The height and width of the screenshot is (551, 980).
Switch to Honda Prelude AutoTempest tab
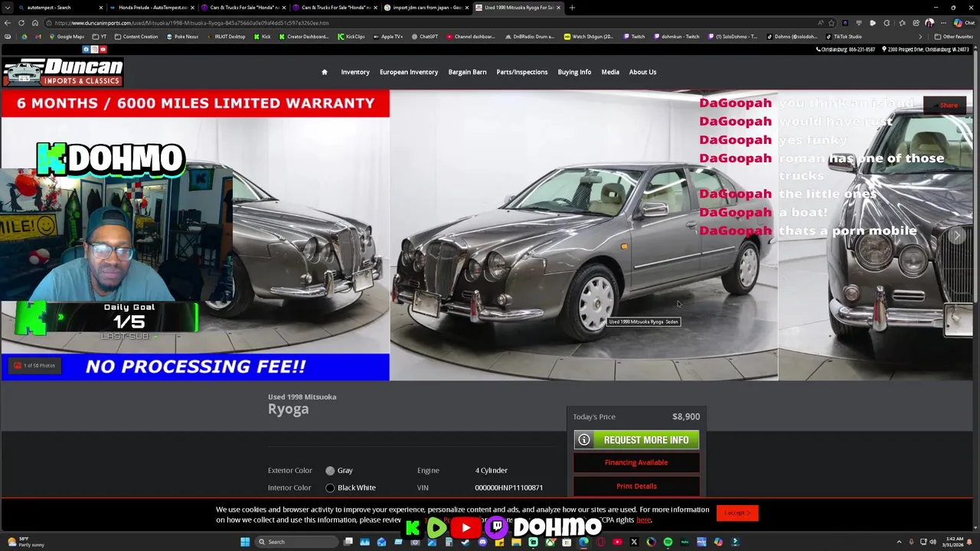(x=152, y=8)
